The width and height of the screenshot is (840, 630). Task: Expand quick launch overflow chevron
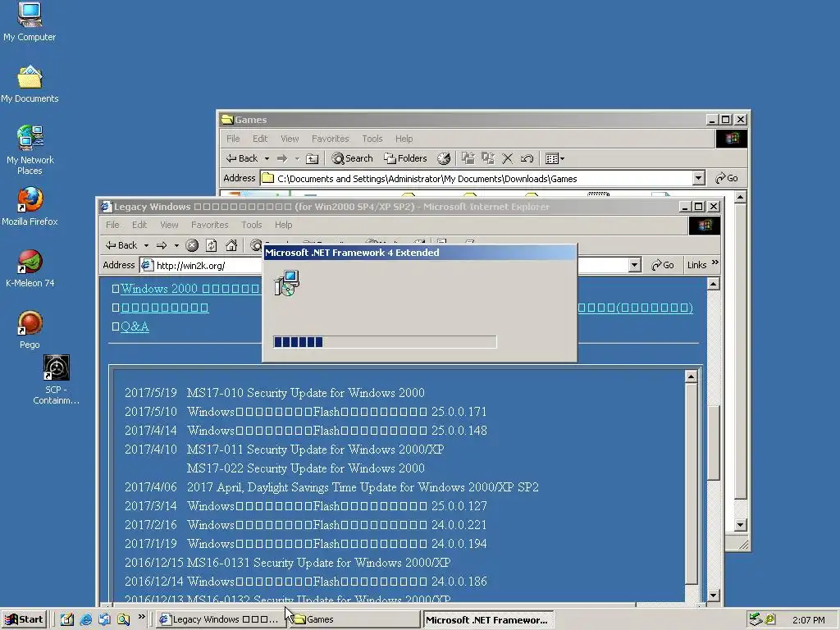[141, 617]
